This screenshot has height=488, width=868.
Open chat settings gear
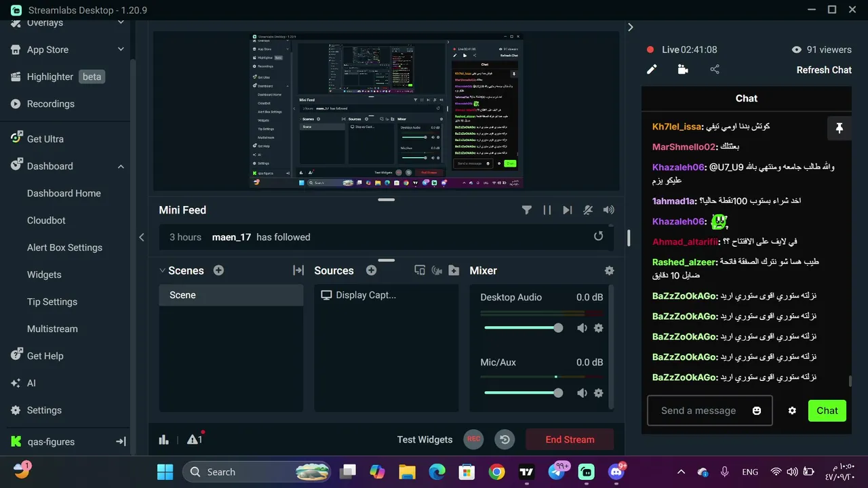(x=792, y=411)
